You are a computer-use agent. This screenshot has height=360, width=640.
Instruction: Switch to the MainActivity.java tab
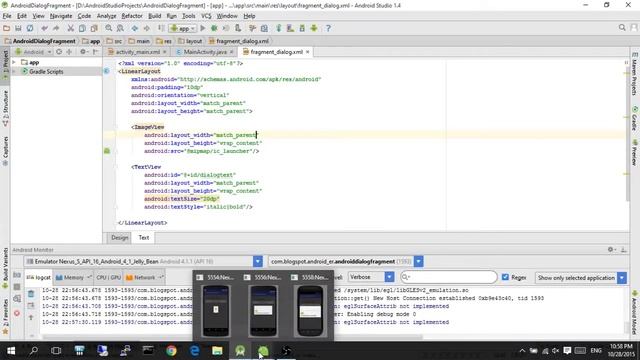coord(205,52)
